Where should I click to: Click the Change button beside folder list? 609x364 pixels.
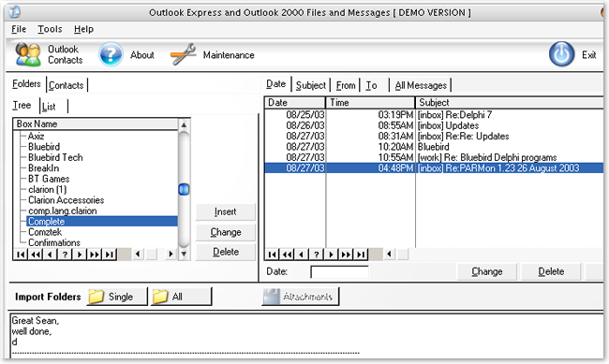(225, 232)
